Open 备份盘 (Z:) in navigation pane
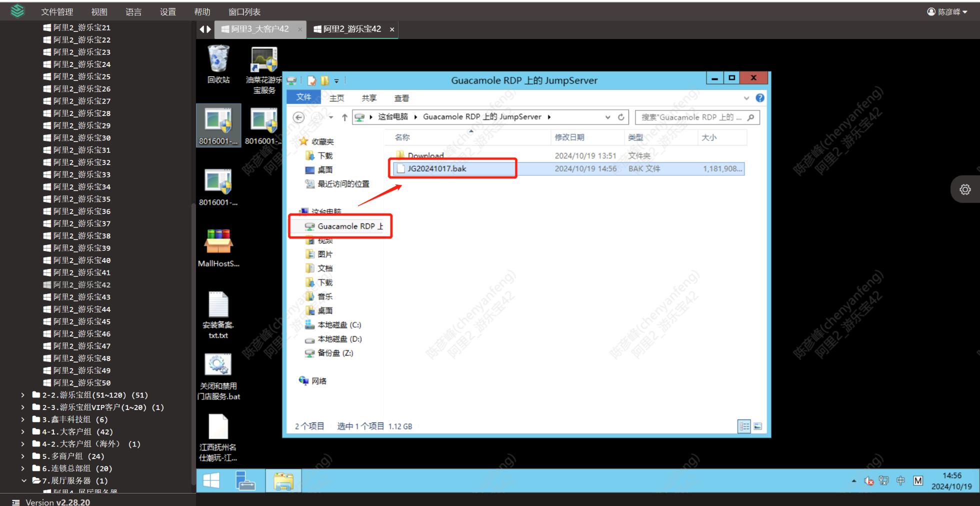Image resolution: width=980 pixels, height=506 pixels. pyautogui.click(x=329, y=353)
